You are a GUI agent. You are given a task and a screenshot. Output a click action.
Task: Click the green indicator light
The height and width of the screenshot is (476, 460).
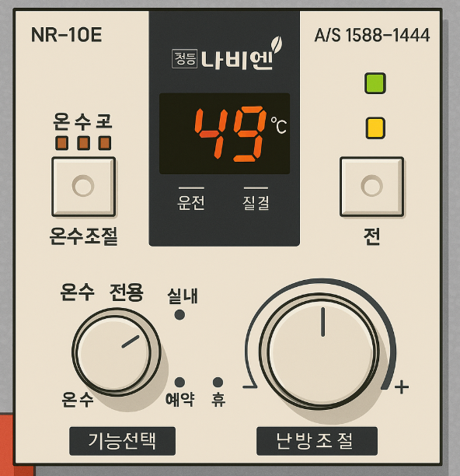tap(375, 83)
